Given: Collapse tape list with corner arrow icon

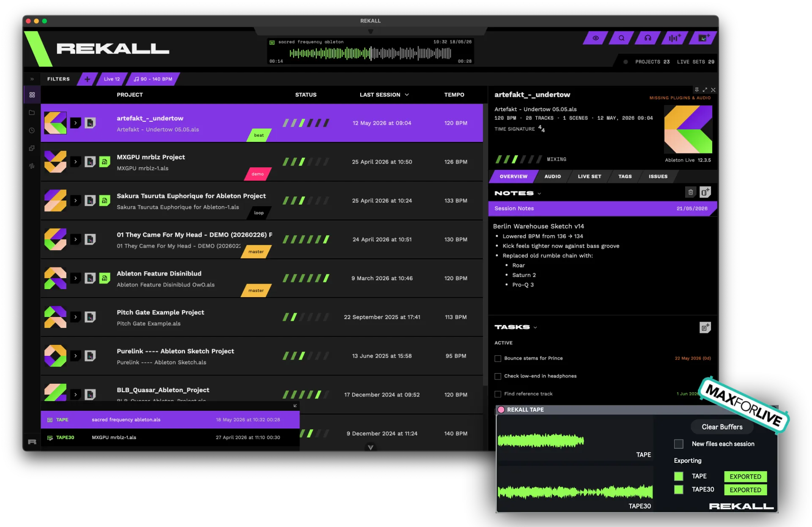Looking at the screenshot, I should click(295, 406).
